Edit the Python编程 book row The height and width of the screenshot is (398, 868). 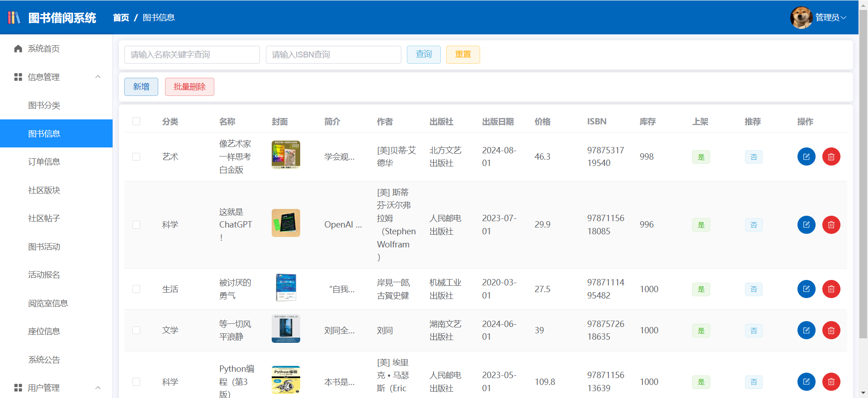tap(806, 382)
